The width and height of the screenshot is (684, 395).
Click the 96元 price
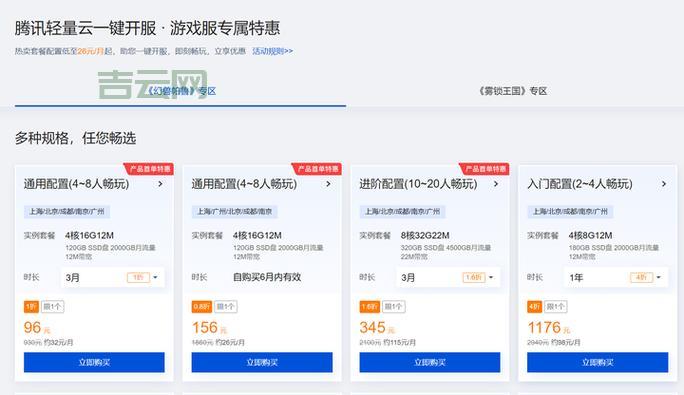[37, 328]
